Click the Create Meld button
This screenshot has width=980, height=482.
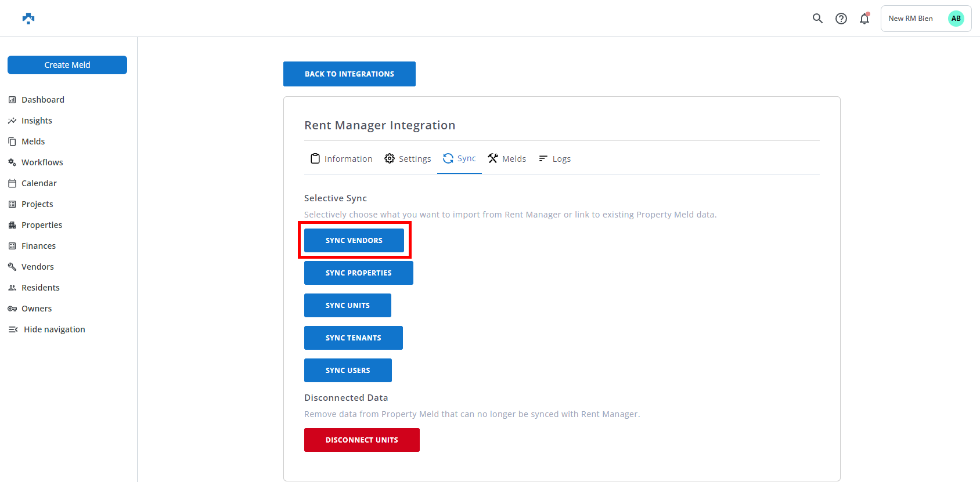coord(67,65)
